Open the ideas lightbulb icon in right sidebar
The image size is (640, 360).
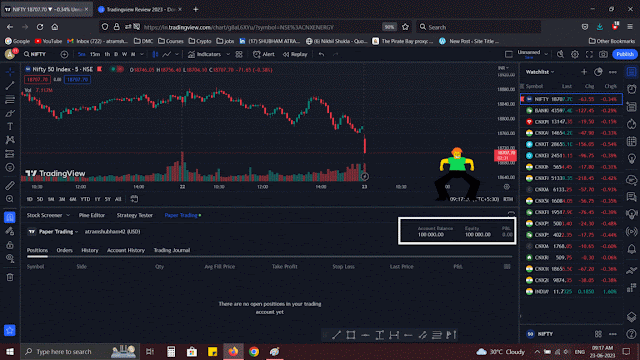(x=631, y=159)
